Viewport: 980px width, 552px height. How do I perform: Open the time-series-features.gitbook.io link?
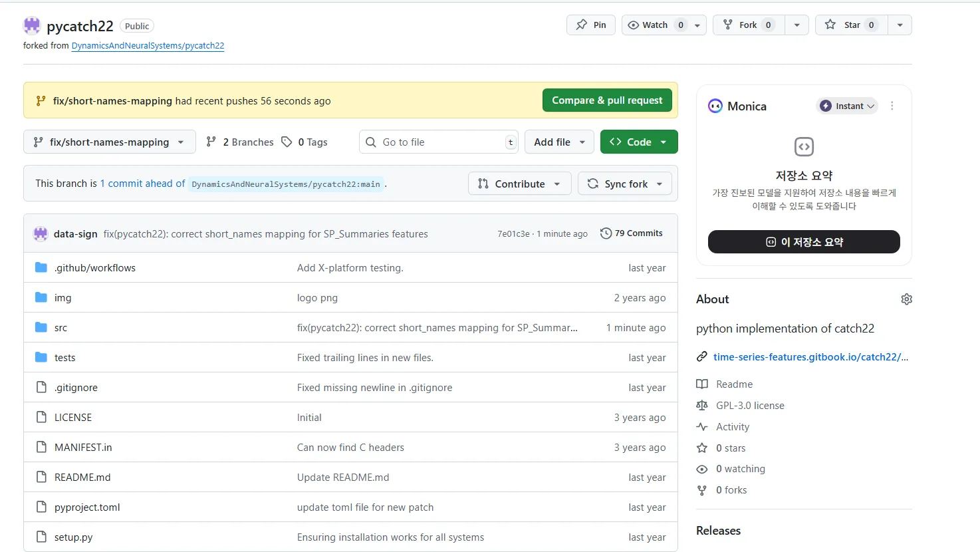[x=810, y=357]
